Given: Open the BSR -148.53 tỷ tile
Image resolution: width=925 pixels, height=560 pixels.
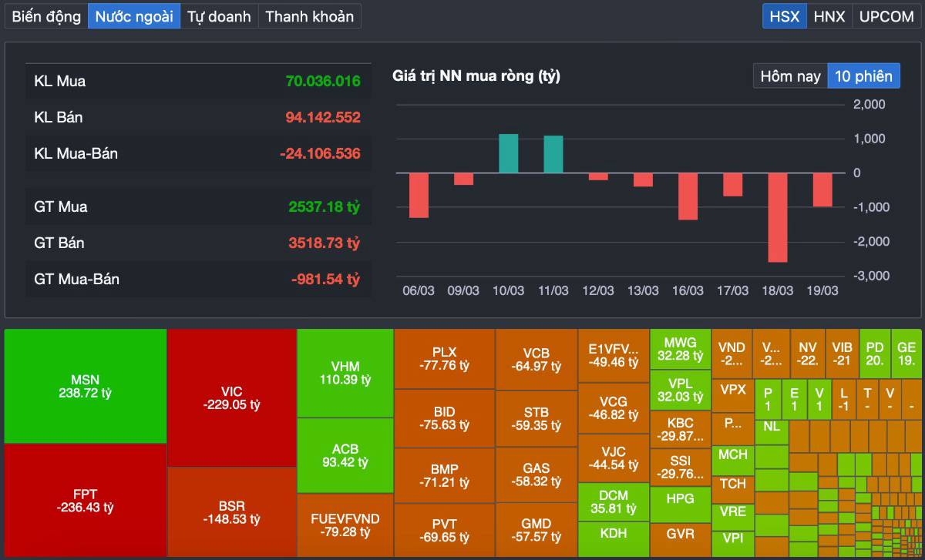Looking at the screenshot, I should pos(232,512).
